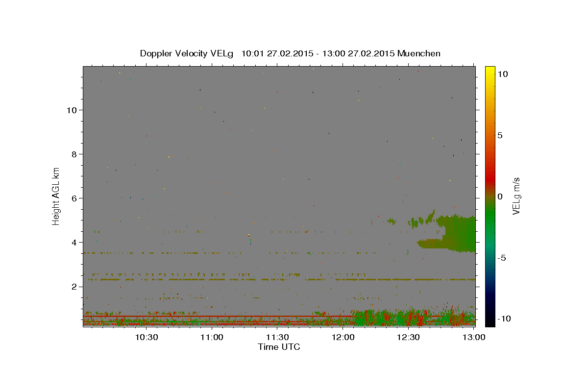Select the '11:00' time axis label
Screen dimensions: 588x392
pyautogui.click(x=212, y=337)
